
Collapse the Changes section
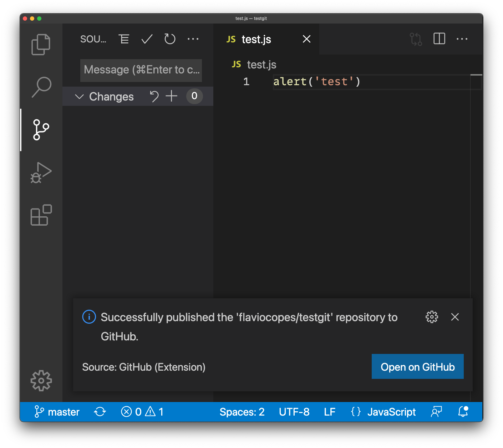pos(79,97)
